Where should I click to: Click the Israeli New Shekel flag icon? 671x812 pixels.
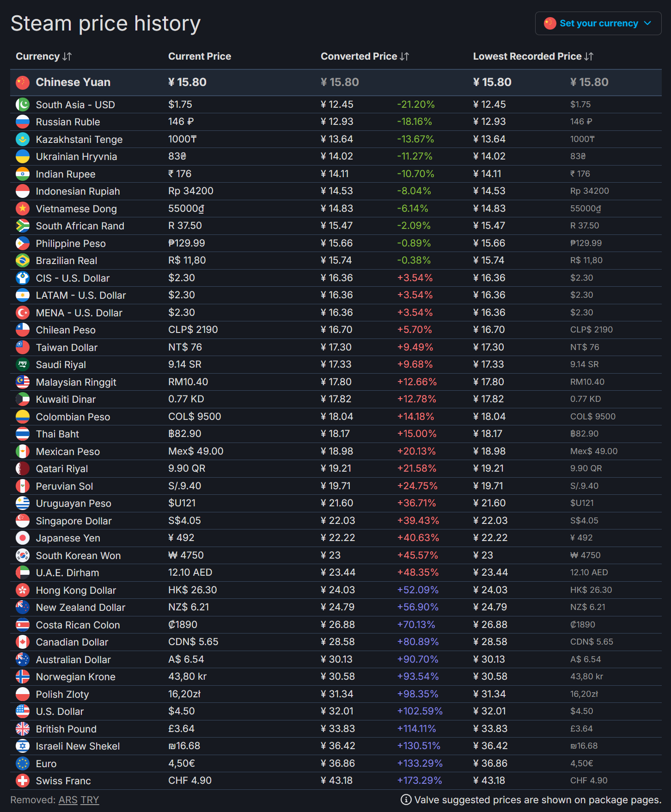(23, 746)
